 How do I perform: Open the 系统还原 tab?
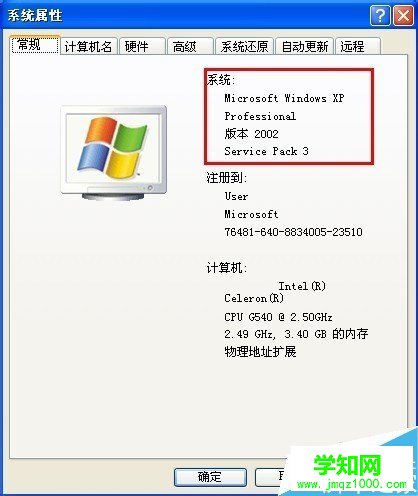coord(244,46)
